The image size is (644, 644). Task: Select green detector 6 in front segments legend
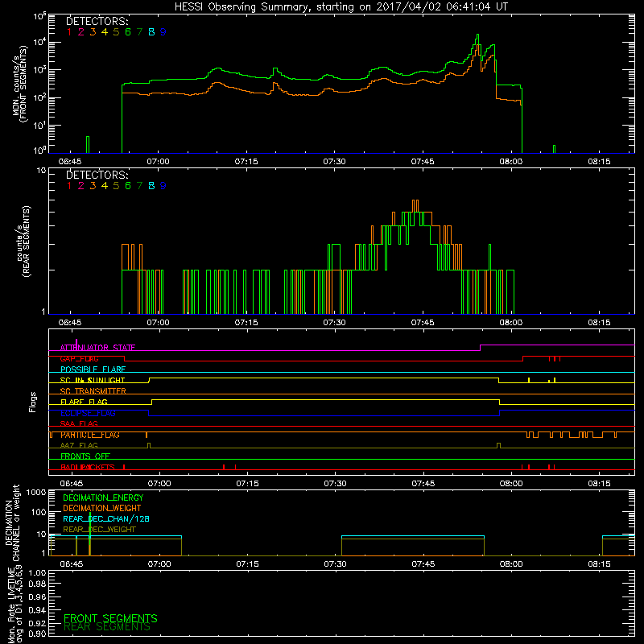128,32
